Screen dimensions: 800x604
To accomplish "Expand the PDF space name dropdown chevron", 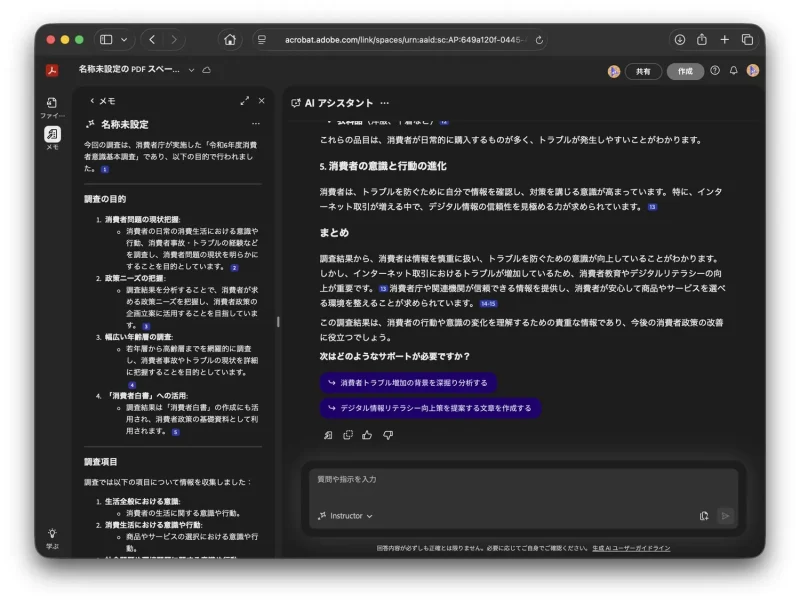I will [191, 71].
